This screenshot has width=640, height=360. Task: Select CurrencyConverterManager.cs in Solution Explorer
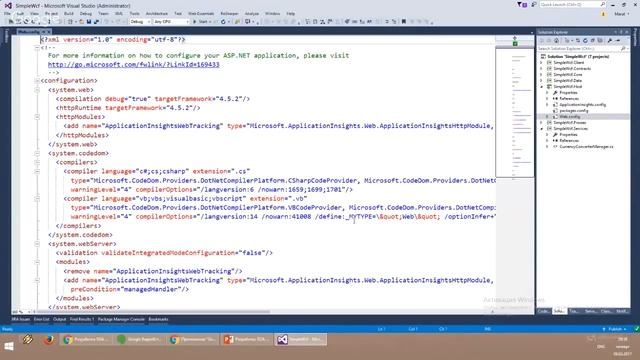pyautogui.click(x=586, y=147)
